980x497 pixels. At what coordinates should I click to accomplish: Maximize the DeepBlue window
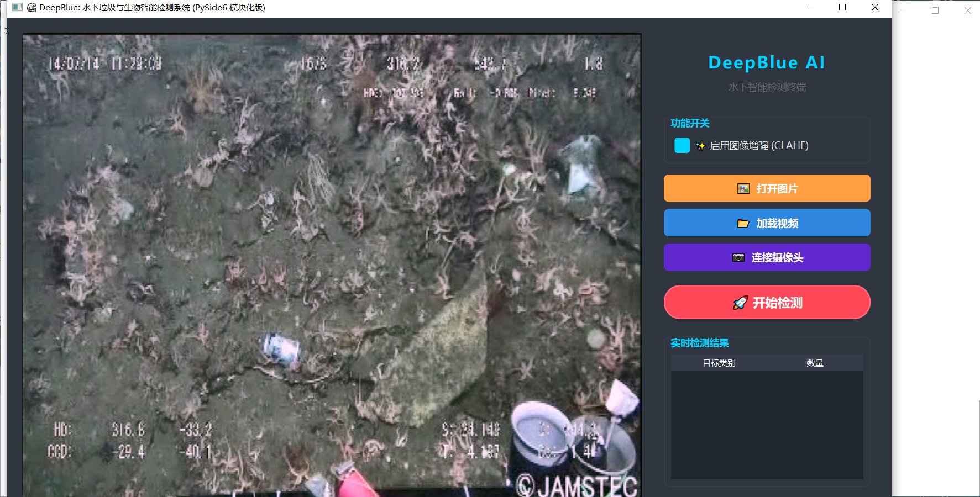[x=842, y=7]
